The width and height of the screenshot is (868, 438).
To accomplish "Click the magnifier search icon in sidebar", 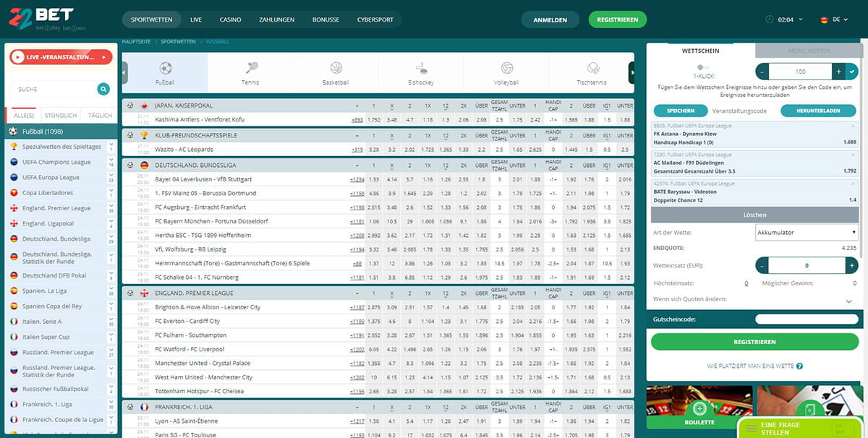I will click(x=104, y=89).
